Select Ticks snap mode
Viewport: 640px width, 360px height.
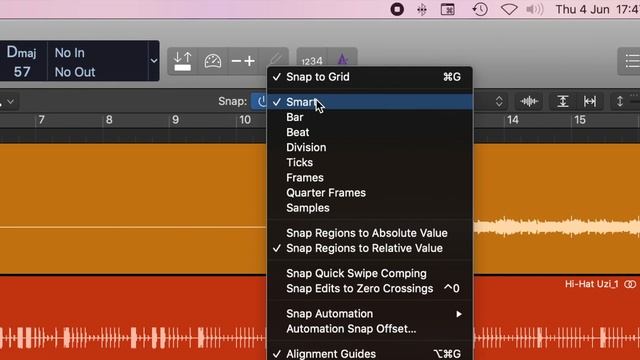coord(370,162)
